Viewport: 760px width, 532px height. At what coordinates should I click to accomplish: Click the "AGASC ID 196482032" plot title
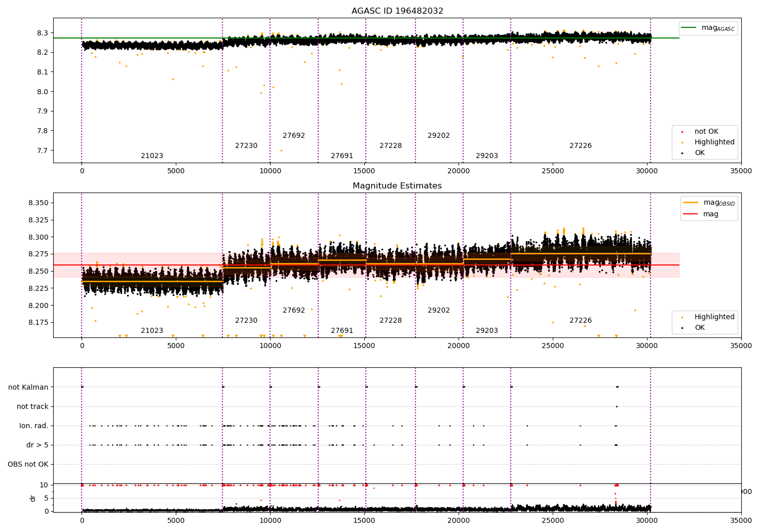pos(397,11)
